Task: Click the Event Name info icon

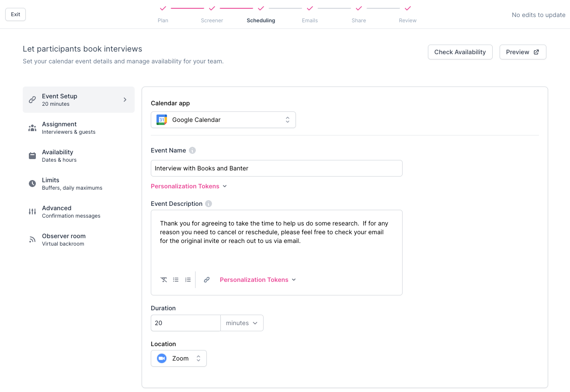Action: 192,150
